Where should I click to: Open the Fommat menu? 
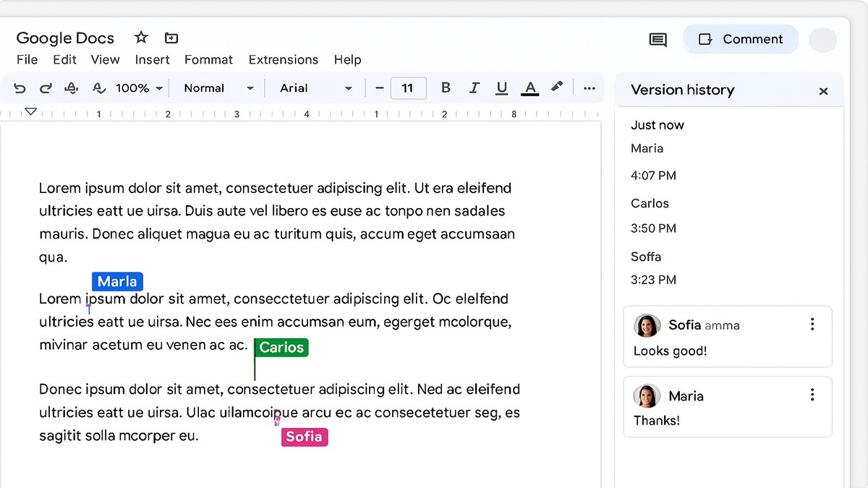(x=208, y=59)
